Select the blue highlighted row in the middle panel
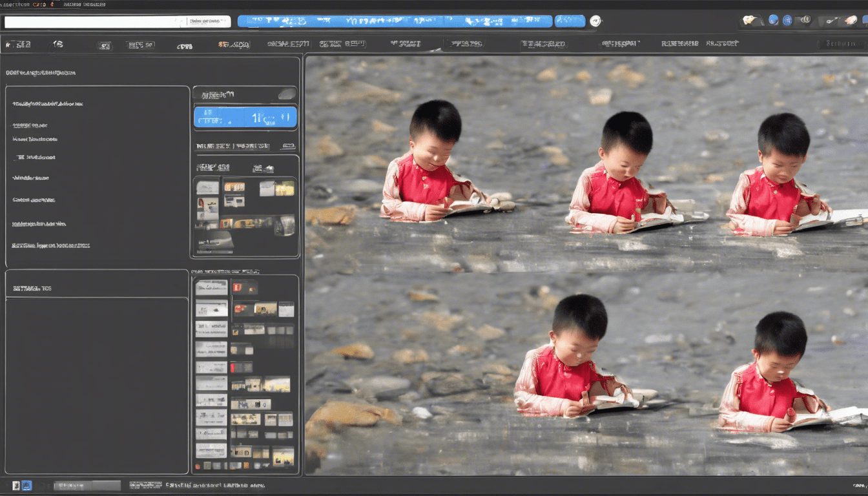Screen dimensions: 868x496 tap(245, 117)
